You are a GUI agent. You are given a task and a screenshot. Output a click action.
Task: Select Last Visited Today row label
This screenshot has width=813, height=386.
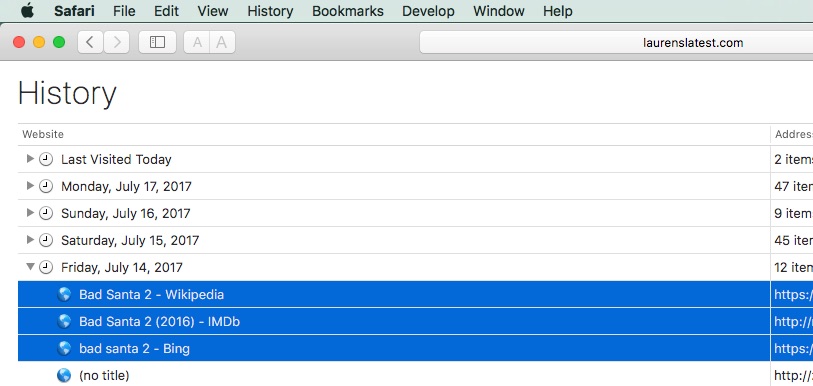pyautogui.click(x=116, y=159)
